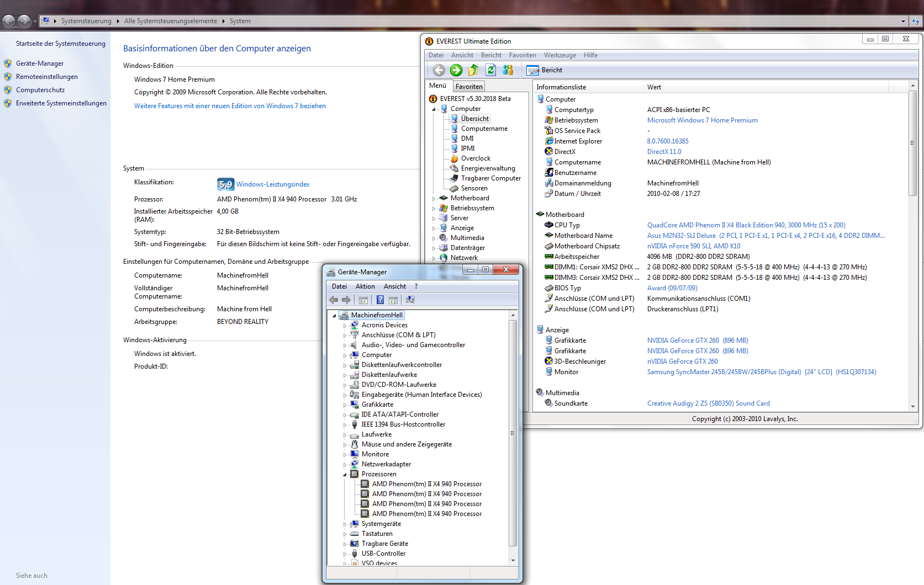Click the DirectX icon in EVEREST list

pyautogui.click(x=549, y=152)
